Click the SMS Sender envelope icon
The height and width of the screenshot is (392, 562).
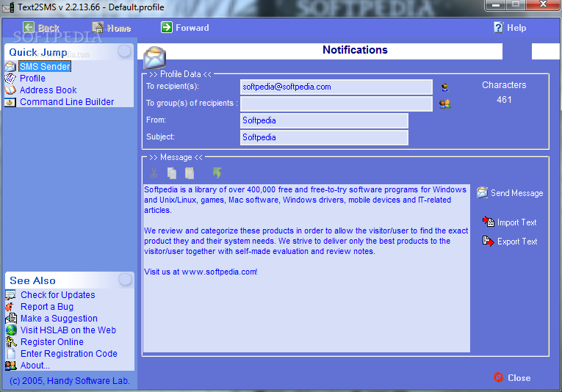coord(10,67)
